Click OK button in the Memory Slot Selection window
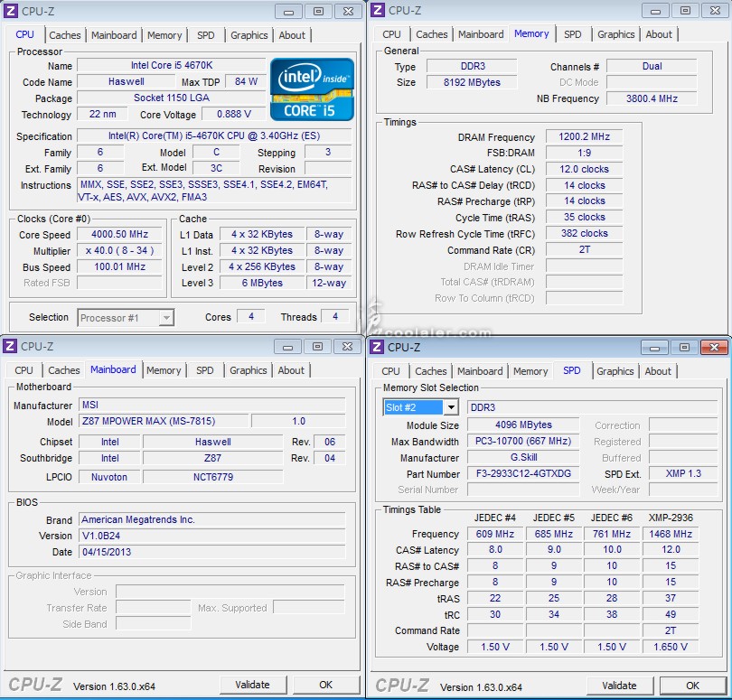The height and width of the screenshot is (700, 732). click(693, 686)
